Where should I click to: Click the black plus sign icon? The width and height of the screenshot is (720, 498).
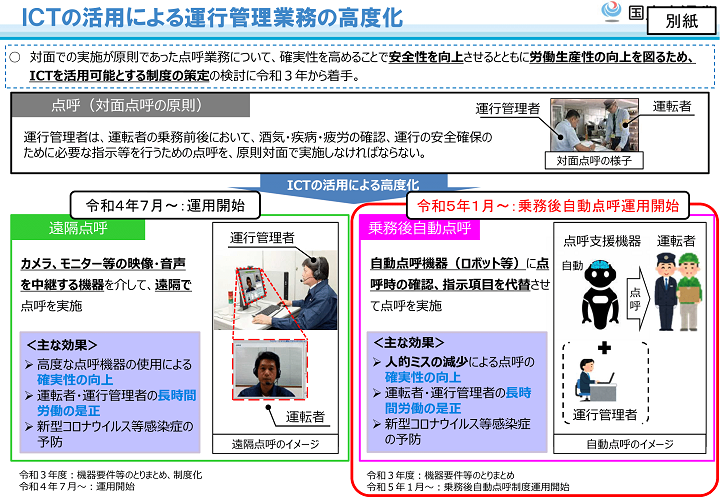[604, 348]
